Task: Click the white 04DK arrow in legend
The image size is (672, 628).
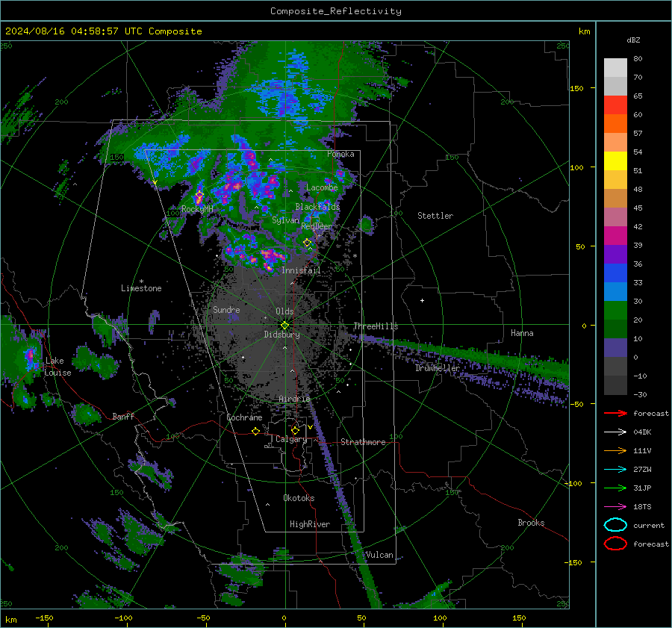Action: tap(615, 432)
